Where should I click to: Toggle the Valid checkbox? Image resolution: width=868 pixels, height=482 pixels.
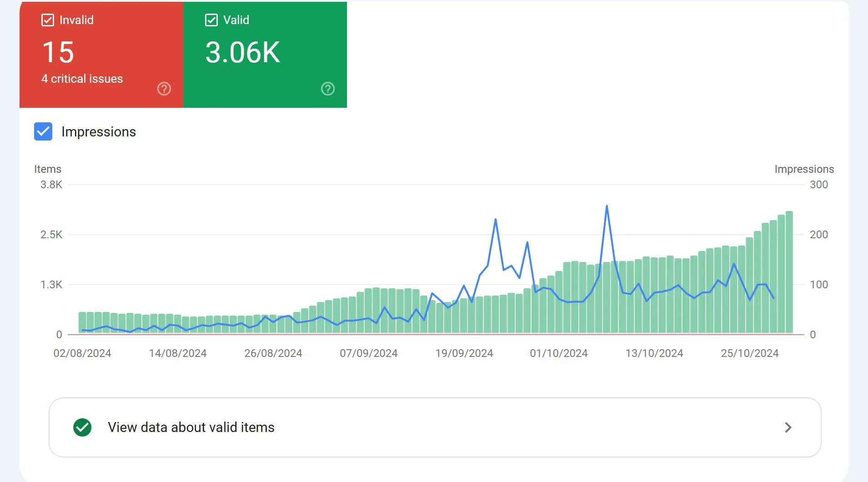211,20
